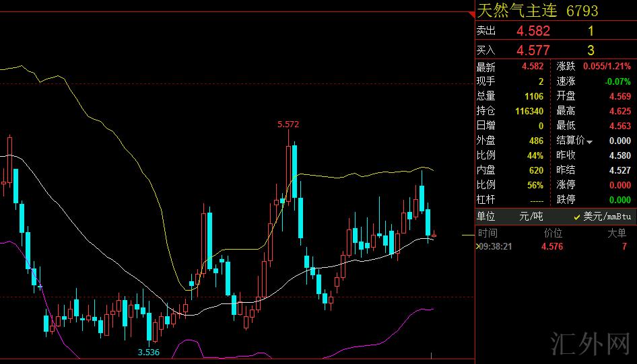Click the 时间 column header
This screenshot has height=364, width=637.
point(488,233)
